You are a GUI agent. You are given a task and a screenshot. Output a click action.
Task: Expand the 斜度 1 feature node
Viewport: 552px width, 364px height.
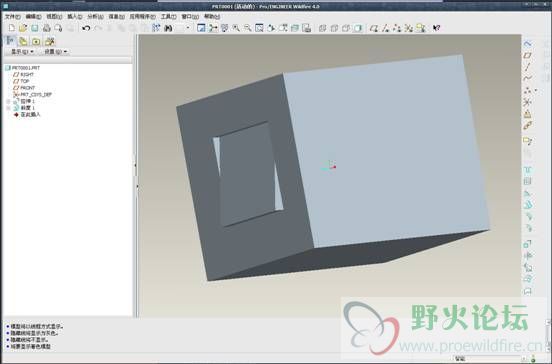8,108
